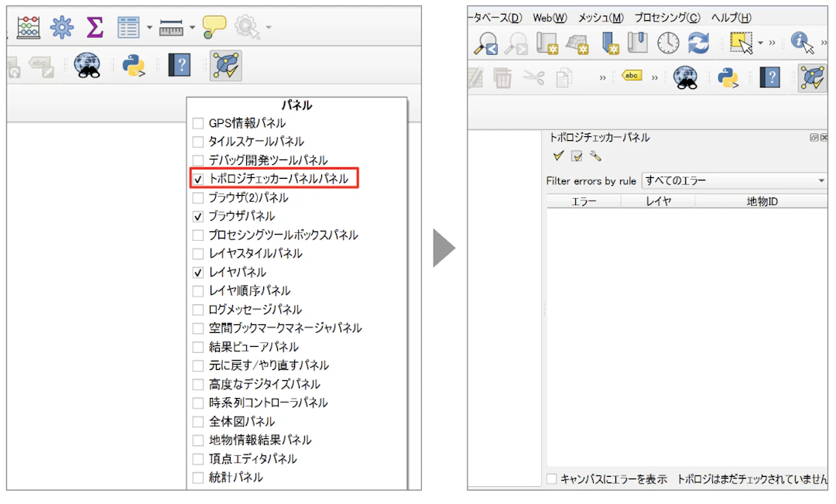This screenshot has height=504, width=836.
Task: Check the タイルスケールパネル checkbox
Action: click(198, 142)
